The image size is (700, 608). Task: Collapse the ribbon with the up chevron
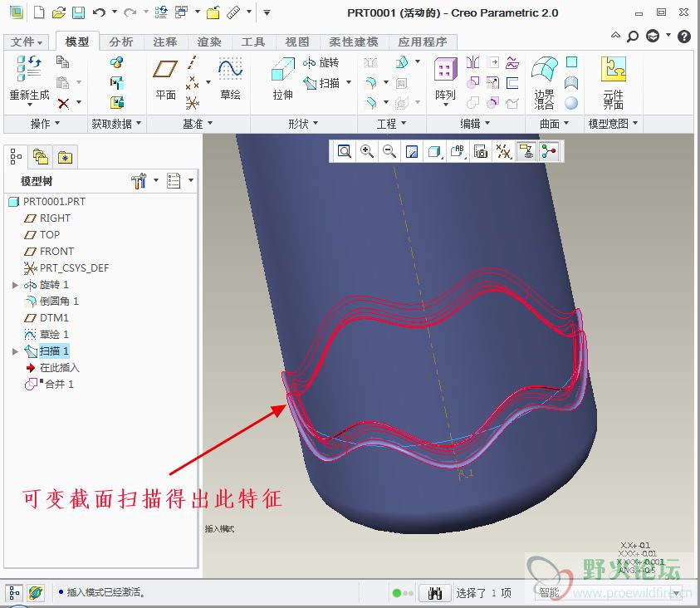(615, 35)
